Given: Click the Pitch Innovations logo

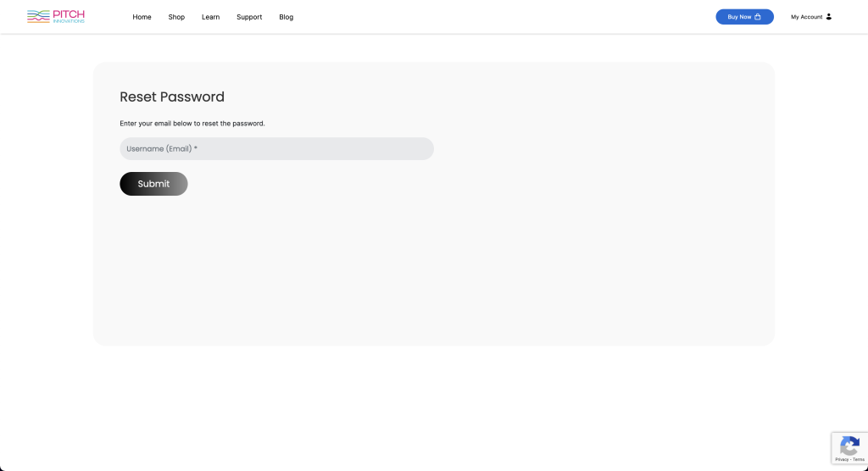Looking at the screenshot, I should point(56,17).
